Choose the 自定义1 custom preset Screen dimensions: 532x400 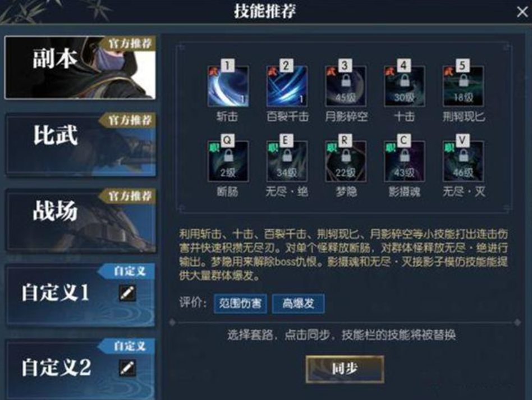click(80, 295)
